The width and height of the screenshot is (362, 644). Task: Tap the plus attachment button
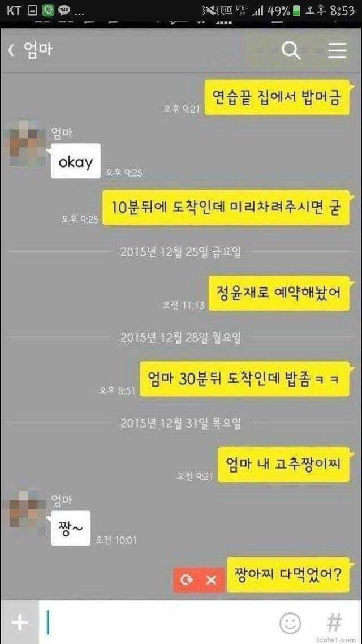[x=20, y=622]
